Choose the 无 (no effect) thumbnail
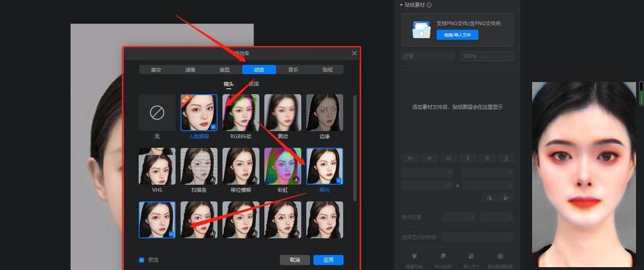The width and height of the screenshot is (644, 270). click(x=157, y=113)
